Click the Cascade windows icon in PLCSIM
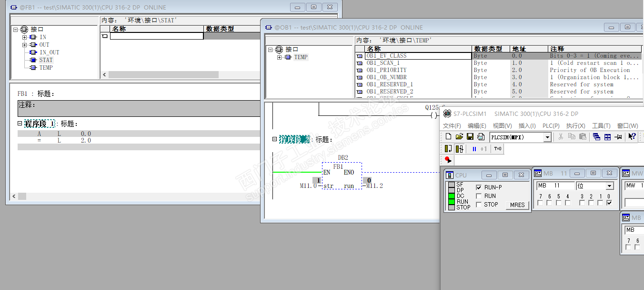Image resolution: width=644 pixels, height=290 pixels. [597, 137]
